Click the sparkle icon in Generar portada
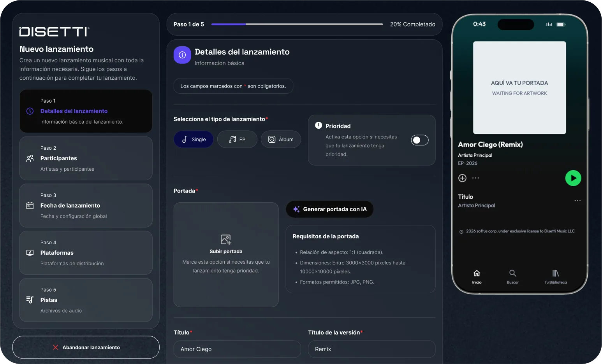Viewport: 602px width, 364px height. tap(296, 209)
